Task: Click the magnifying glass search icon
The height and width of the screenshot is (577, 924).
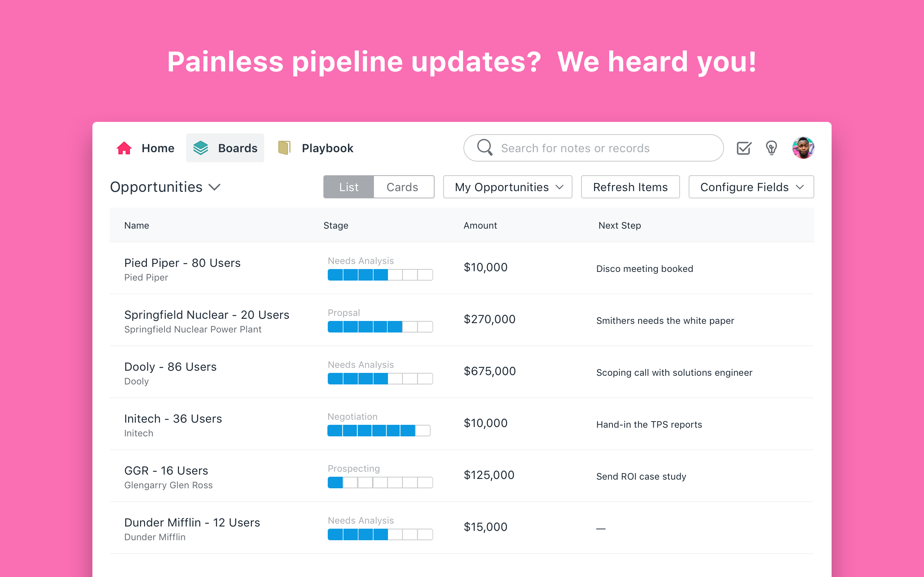Action: pyautogui.click(x=485, y=147)
